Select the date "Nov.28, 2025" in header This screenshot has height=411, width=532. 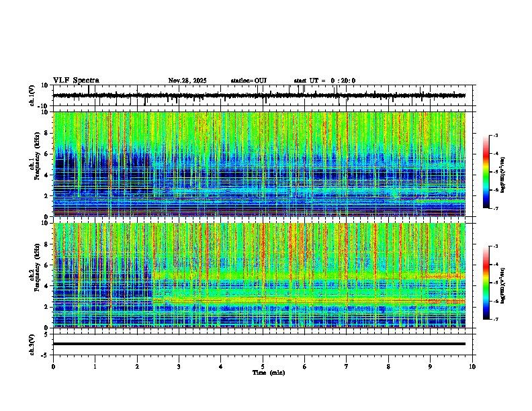tap(187, 81)
